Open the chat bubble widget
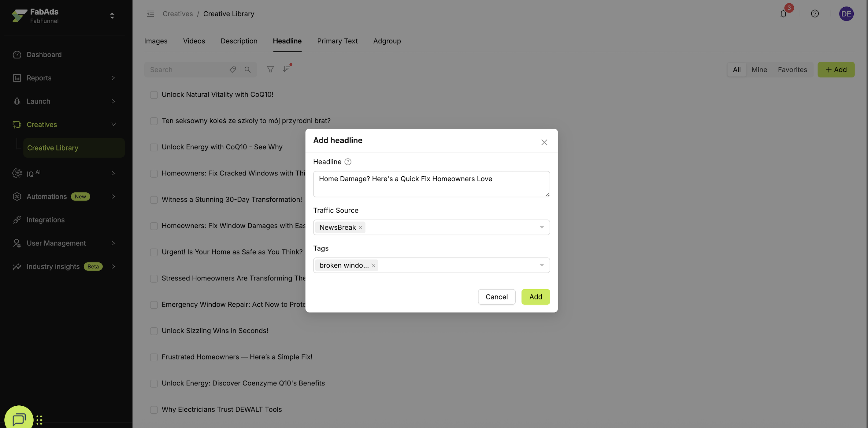Screen dimensions: 868x428 [19, 419]
